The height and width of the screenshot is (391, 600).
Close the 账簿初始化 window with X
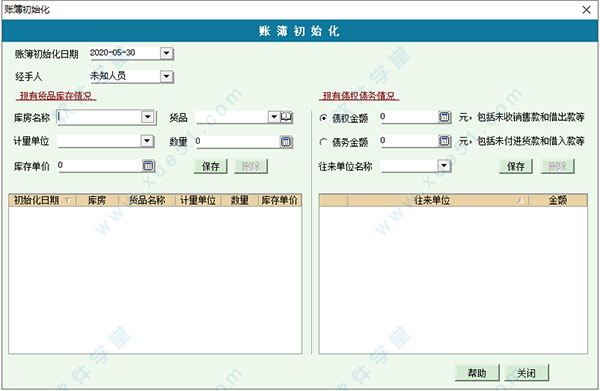pos(586,10)
